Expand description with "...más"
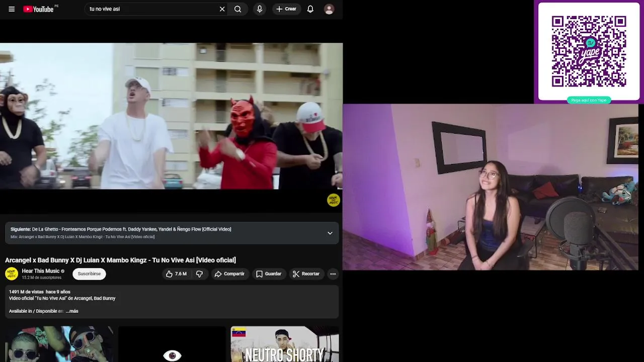Viewport: 644px width, 362px height. pos(72,311)
